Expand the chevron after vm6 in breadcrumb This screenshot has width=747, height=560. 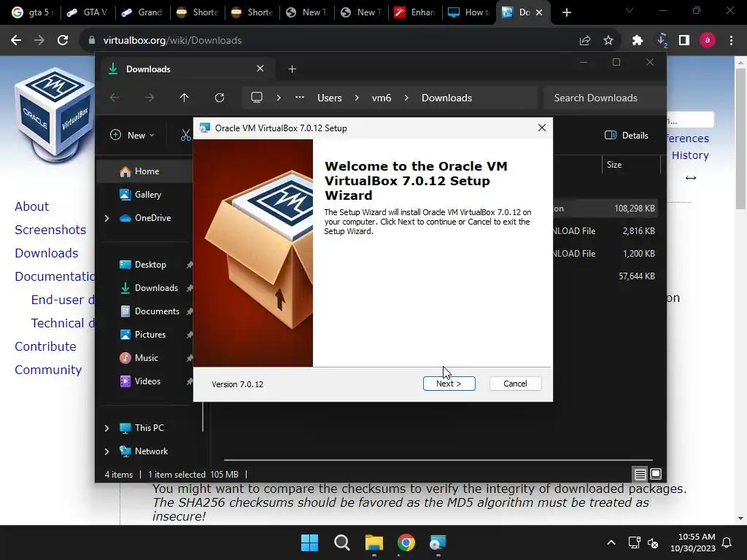(406, 98)
